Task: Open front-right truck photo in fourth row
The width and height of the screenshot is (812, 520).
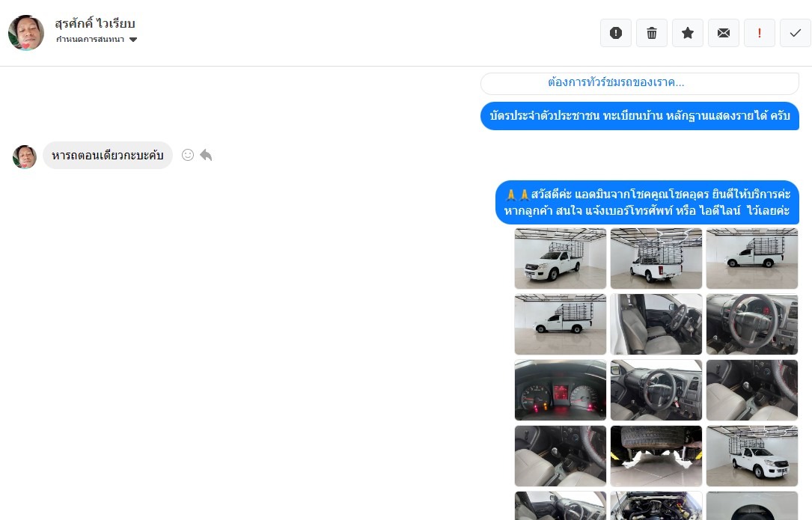Action: (752, 456)
